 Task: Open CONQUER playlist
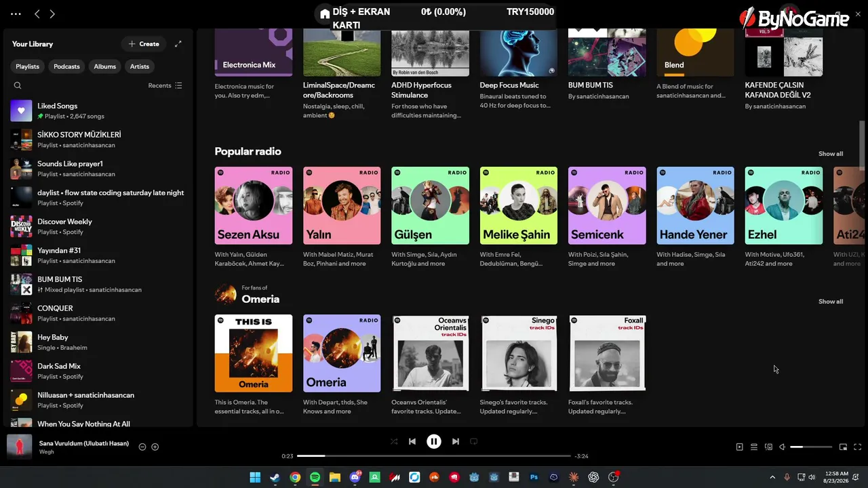coord(98,313)
